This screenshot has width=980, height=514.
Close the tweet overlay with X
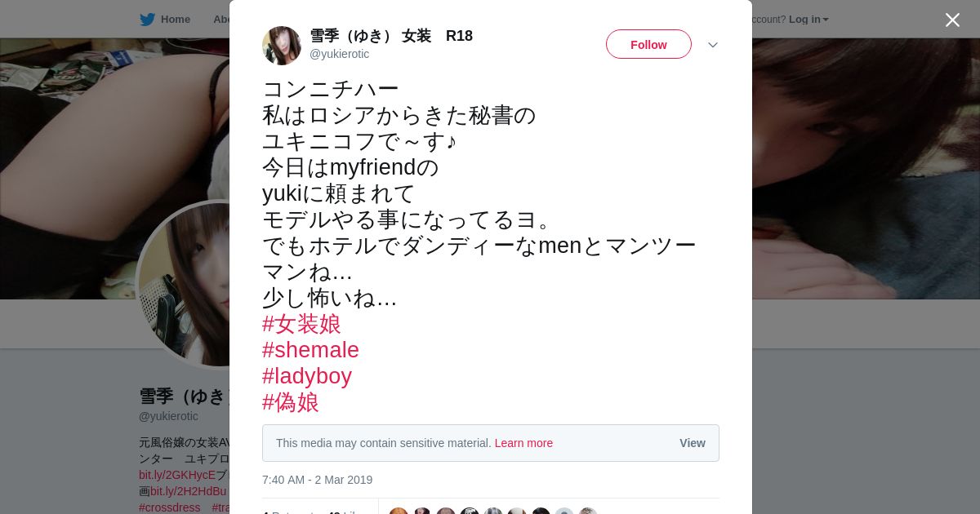pos(952,20)
